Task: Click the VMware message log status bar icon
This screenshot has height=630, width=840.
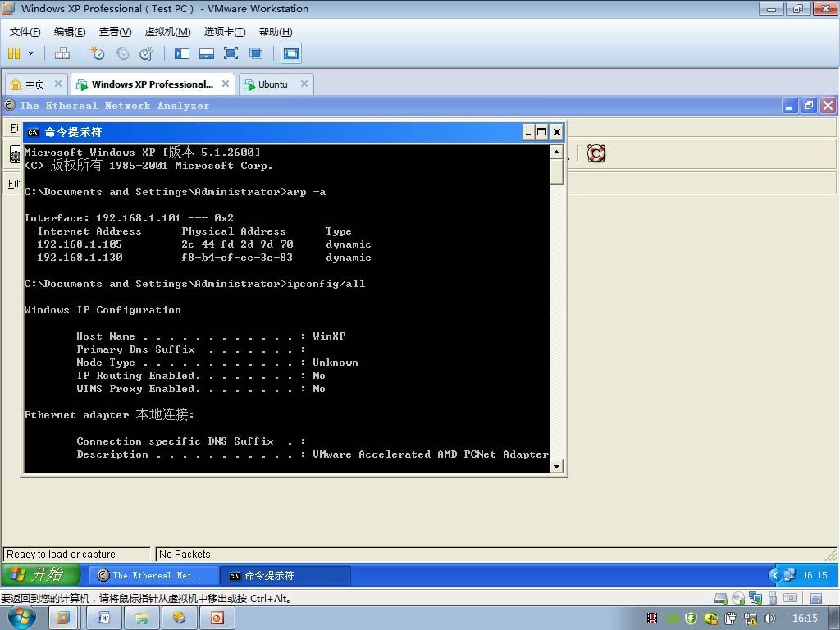Action: (816, 598)
